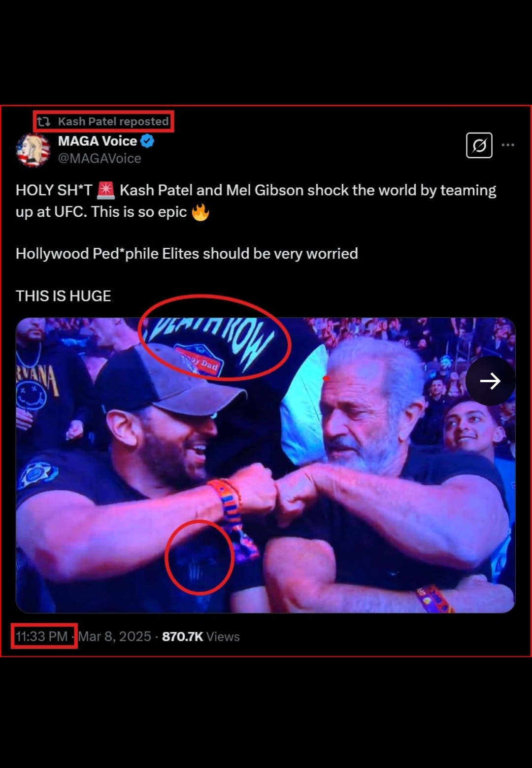Click the "THIS IS HUGE" post text
532x768 pixels.
(x=64, y=296)
